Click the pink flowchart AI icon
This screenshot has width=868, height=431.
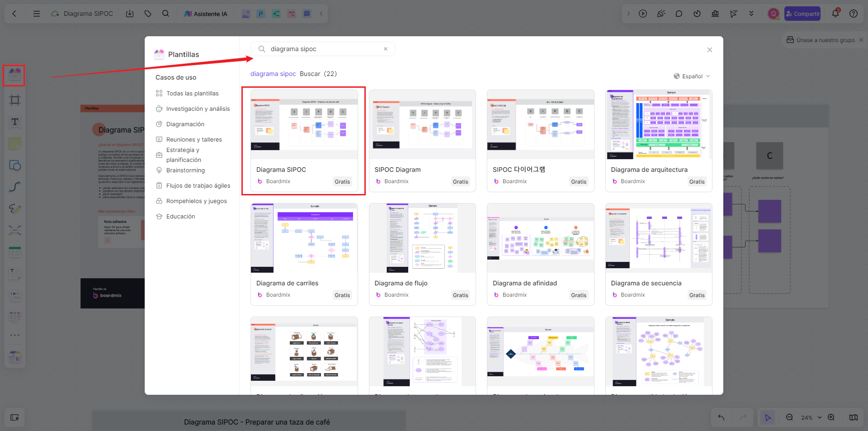point(292,14)
